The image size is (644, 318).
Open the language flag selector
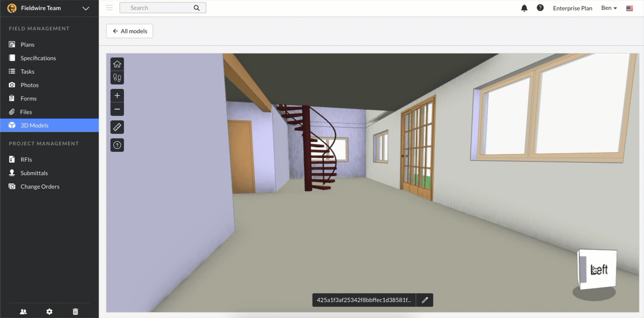(630, 8)
